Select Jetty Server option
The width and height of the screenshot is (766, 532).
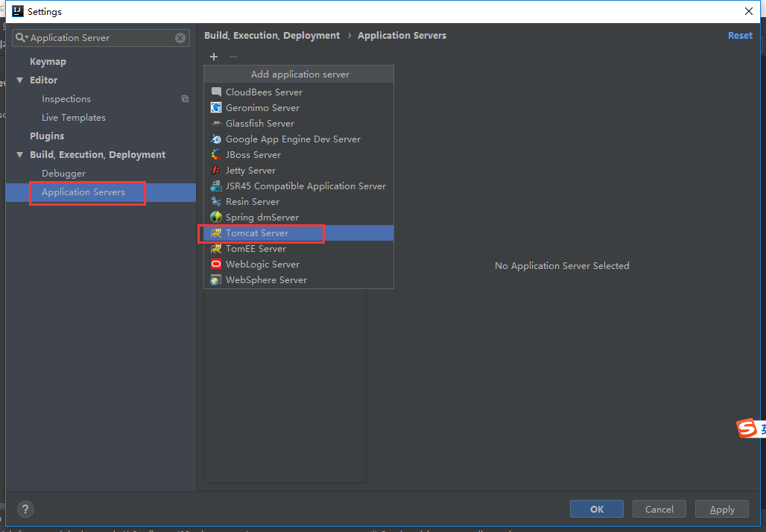299,170
